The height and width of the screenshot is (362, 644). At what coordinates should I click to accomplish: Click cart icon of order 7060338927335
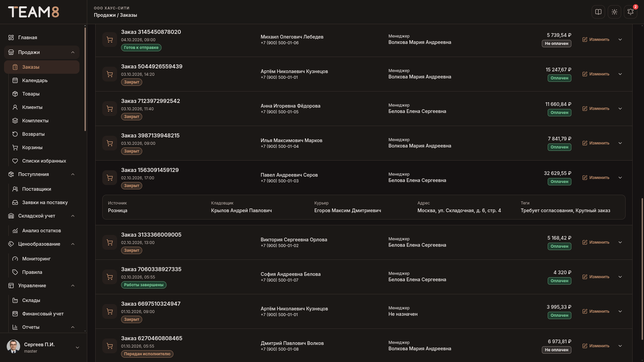(x=110, y=277)
